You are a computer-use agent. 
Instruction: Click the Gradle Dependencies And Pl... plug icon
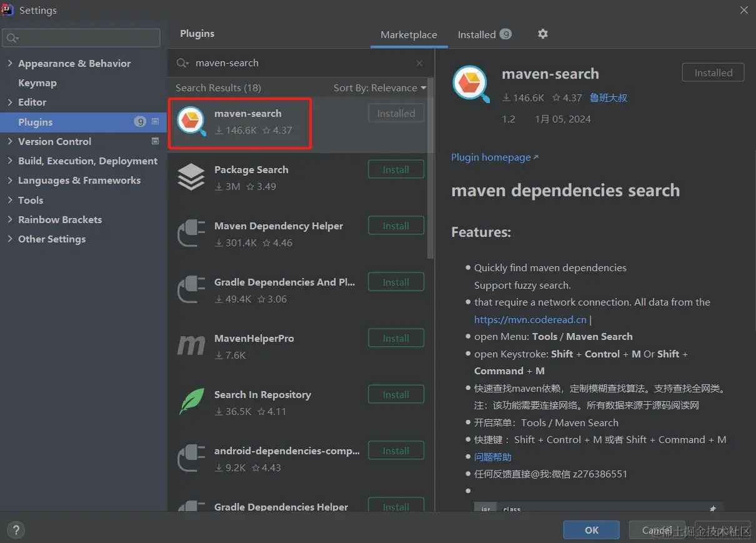pyautogui.click(x=191, y=289)
